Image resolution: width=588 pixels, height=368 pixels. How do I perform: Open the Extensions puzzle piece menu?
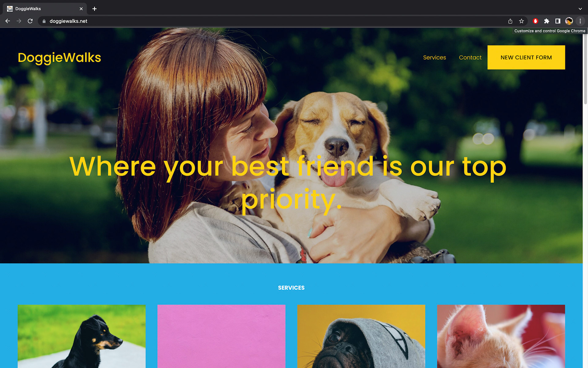coord(547,21)
